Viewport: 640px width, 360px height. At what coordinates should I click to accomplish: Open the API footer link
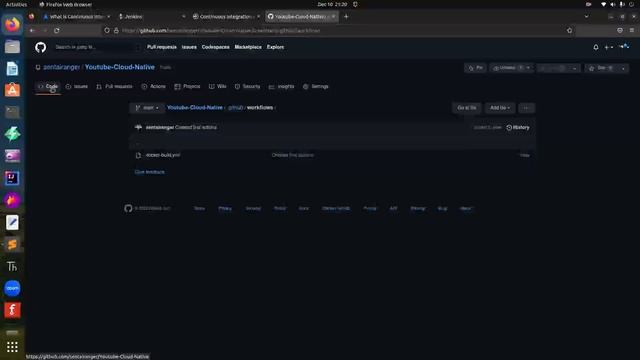[393, 208]
